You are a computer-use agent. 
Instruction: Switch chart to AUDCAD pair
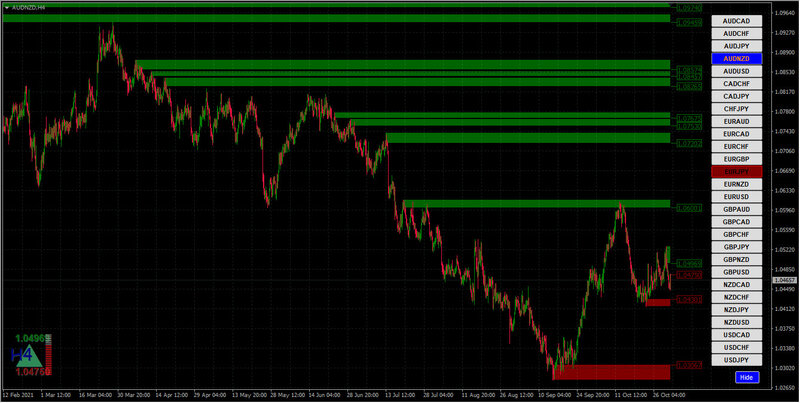[x=736, y=21]
